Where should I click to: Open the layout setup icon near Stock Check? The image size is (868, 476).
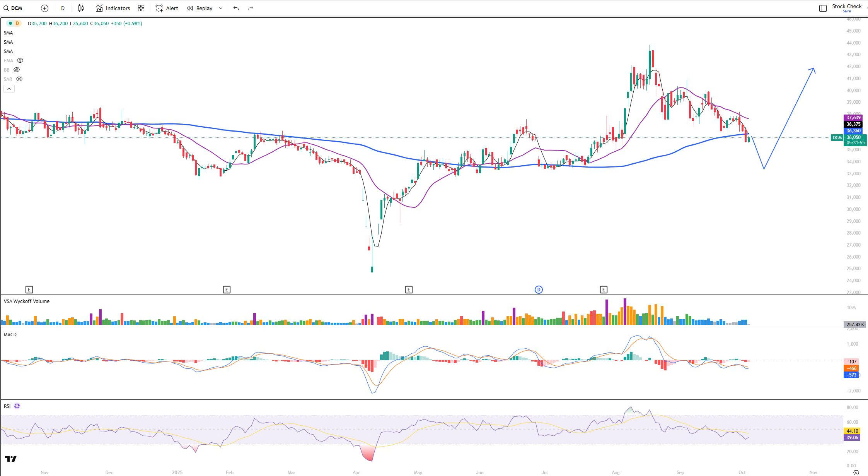point(823,8)
